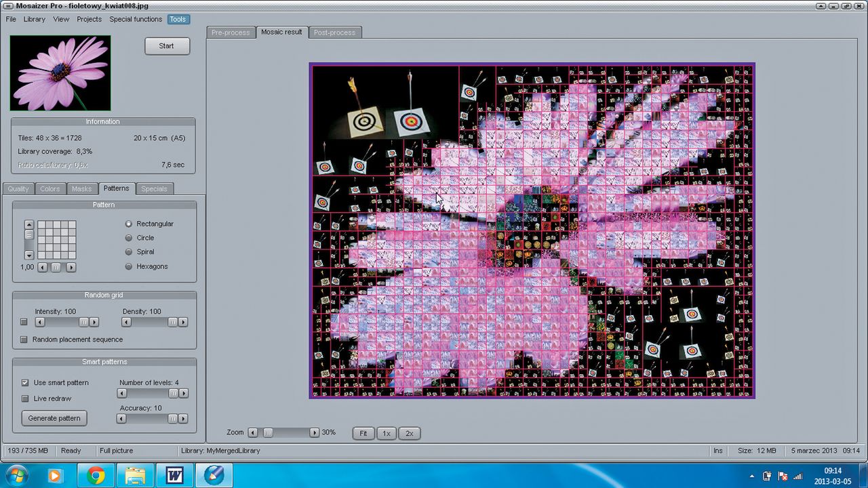This screenshot has width=868, height=488.
Task: Set zoom with the 2x button
Action: (409, 433)
